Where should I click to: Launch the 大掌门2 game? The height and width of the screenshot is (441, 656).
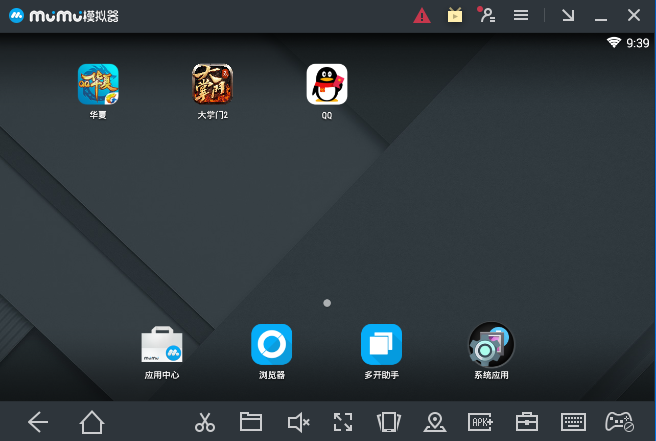pyautogui.click(x=212, y=85)
